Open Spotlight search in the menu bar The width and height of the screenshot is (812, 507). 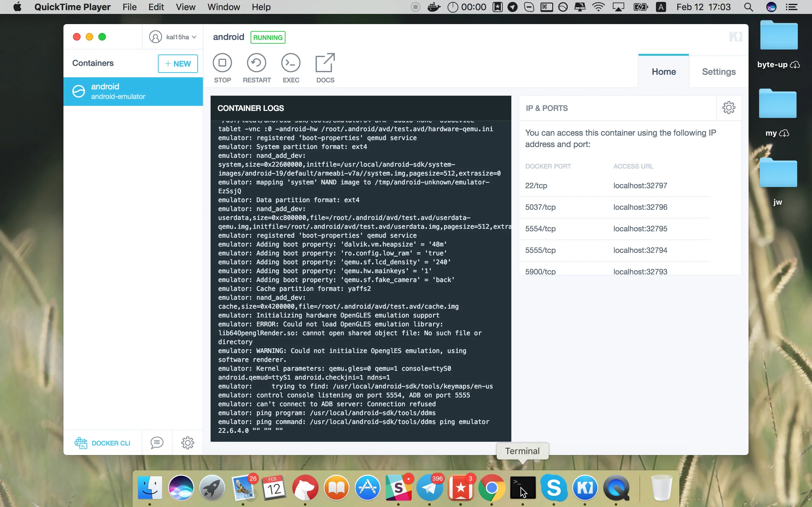[x=749, y=7]
